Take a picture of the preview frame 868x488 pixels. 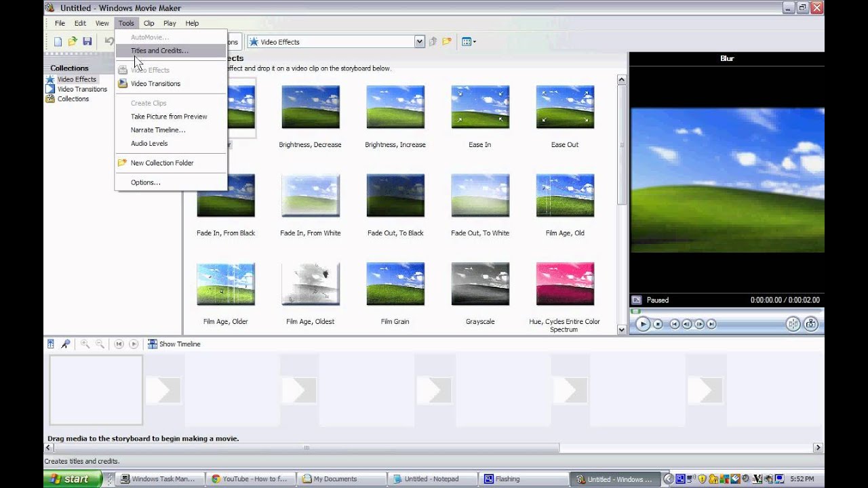[x=811, y=324]
